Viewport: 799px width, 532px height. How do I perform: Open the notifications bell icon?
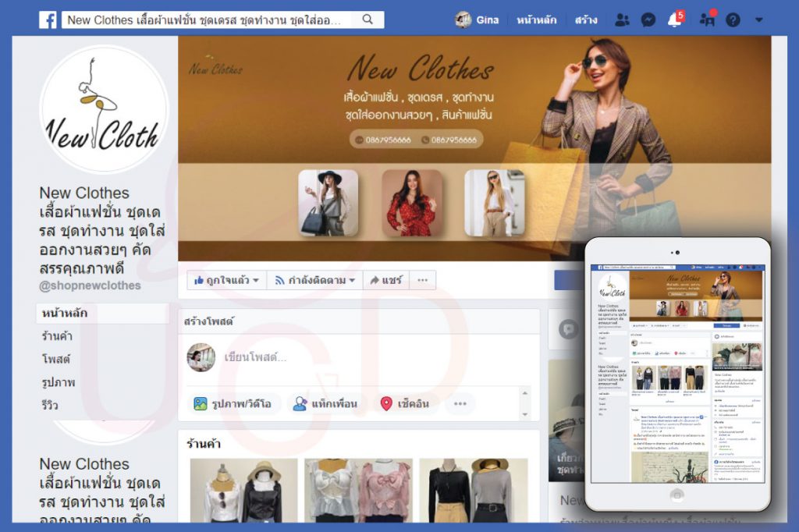coord(675,20)
